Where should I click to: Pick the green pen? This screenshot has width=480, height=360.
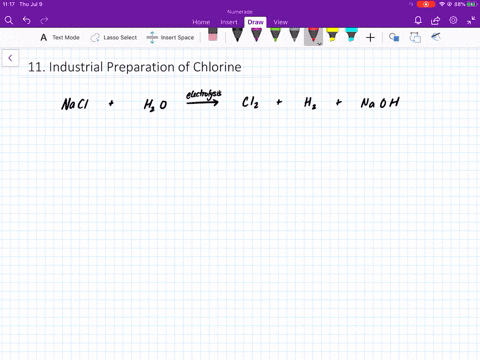point(275,35)
